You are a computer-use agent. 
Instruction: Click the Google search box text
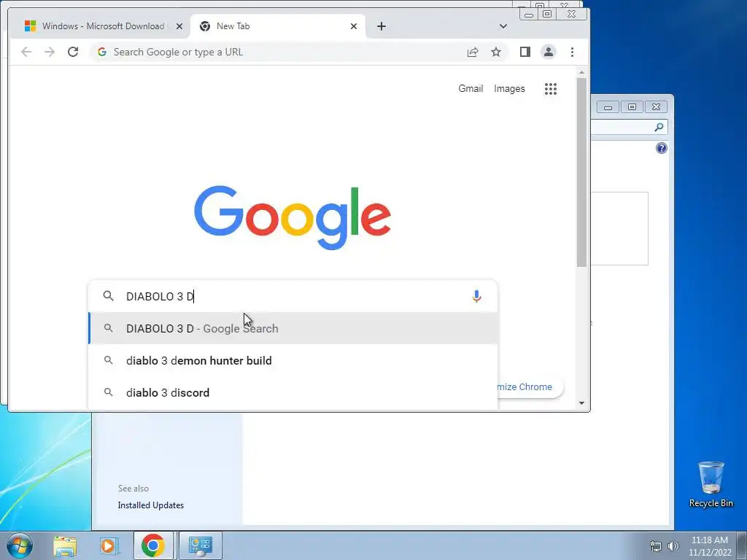[160, 296]
